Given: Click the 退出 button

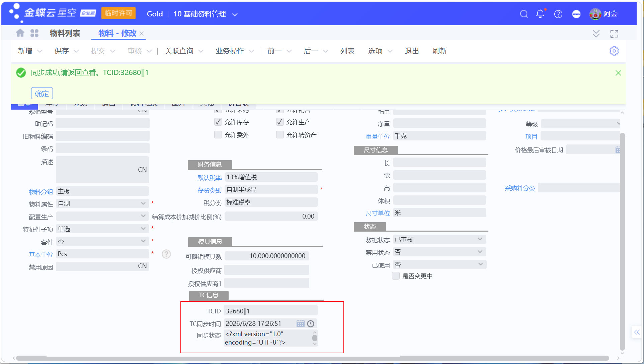Looking at the screenshot, I should click(x=412, y=51).
